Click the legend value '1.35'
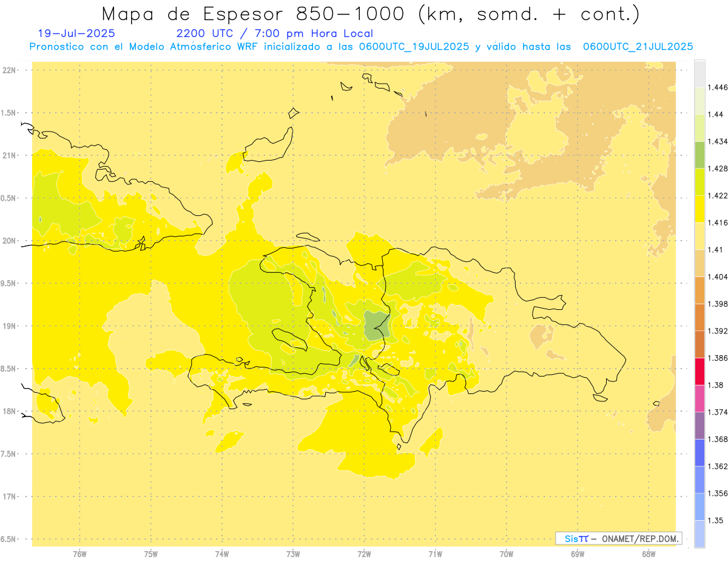 (715, 520)
